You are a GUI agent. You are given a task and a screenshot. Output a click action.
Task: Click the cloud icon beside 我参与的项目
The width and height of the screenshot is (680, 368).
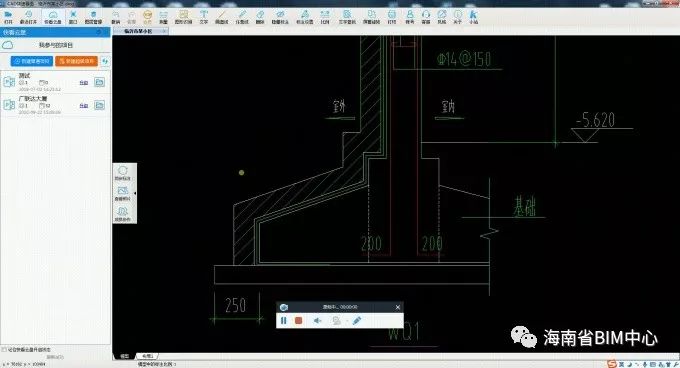pos(7,45)
